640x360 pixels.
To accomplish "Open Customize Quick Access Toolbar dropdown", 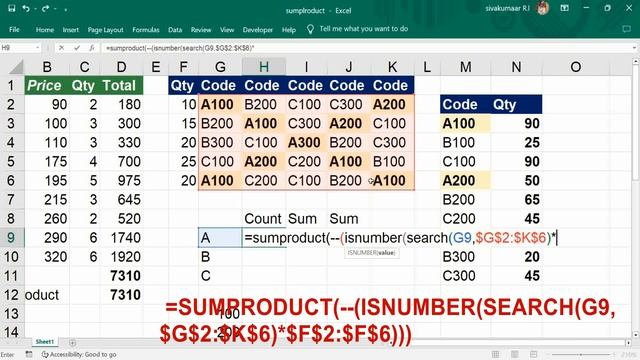I will pos(65,9).
